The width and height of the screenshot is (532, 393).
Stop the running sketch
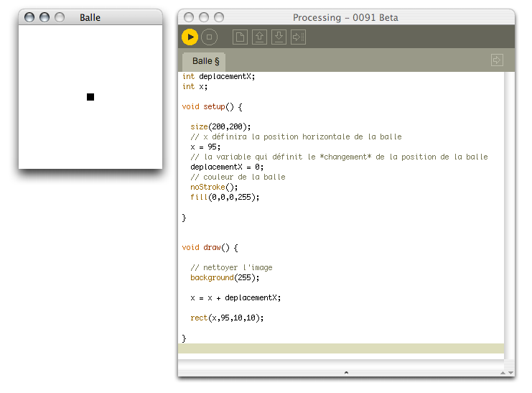click(x=208, y=37)
